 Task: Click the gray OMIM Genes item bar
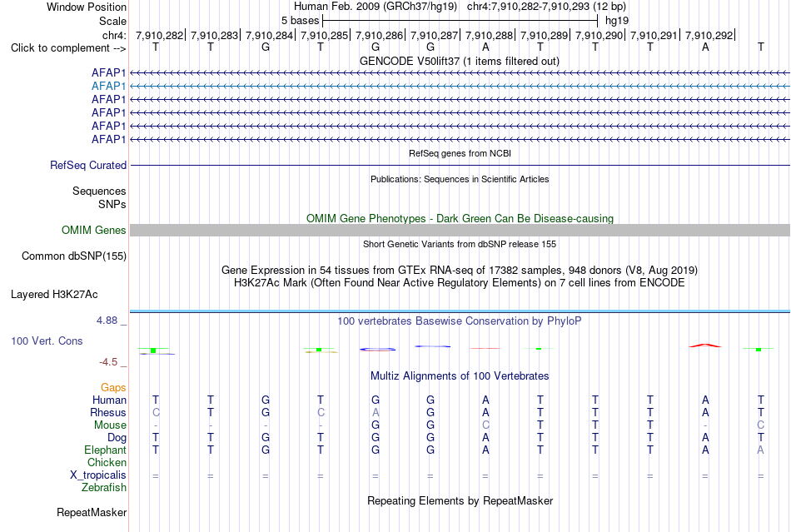coord(460,231)
